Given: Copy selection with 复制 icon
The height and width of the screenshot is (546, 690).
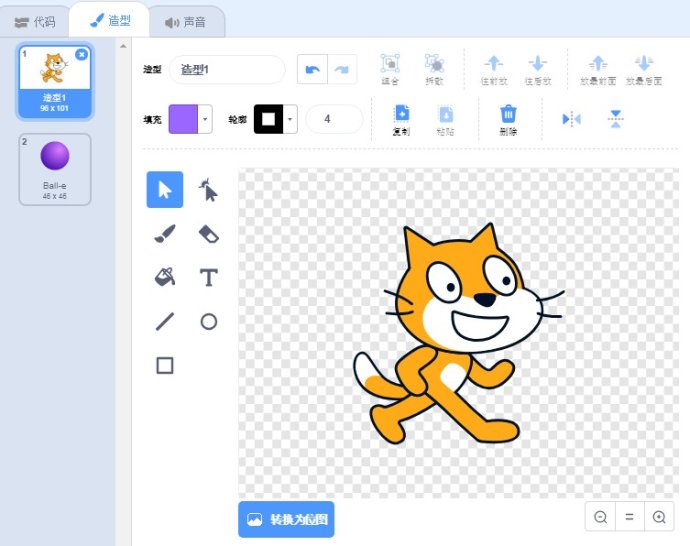Looking at the screenshot, I should click(401, 119).
